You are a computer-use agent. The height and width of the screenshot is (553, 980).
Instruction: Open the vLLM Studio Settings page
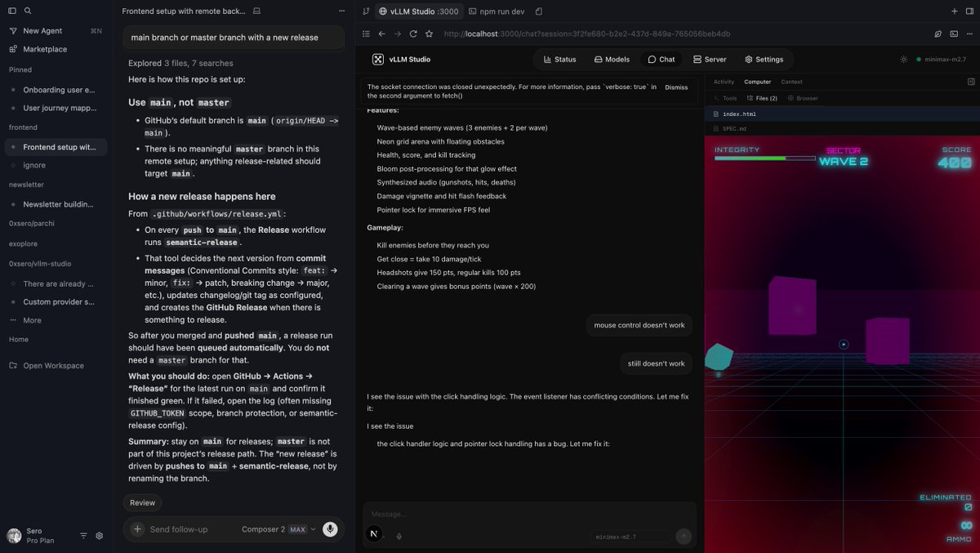pos(764,59)
